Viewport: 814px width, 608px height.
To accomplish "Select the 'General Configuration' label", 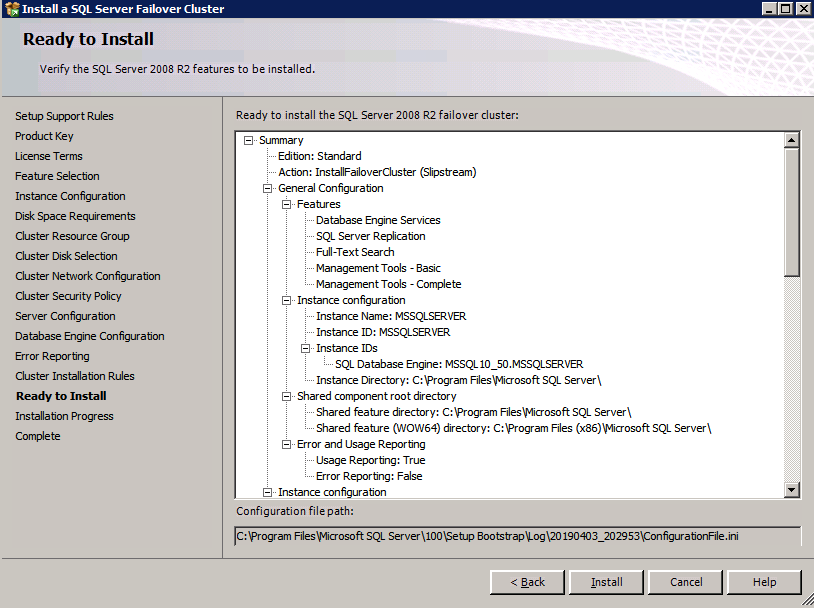I will click(x=331, y=188).
